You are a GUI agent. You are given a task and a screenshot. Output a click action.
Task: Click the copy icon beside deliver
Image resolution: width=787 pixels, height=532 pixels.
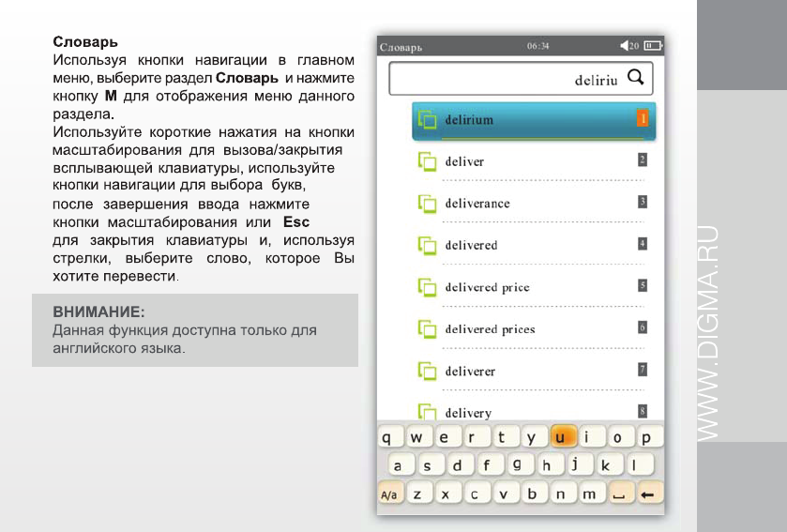tap(427, 161)
